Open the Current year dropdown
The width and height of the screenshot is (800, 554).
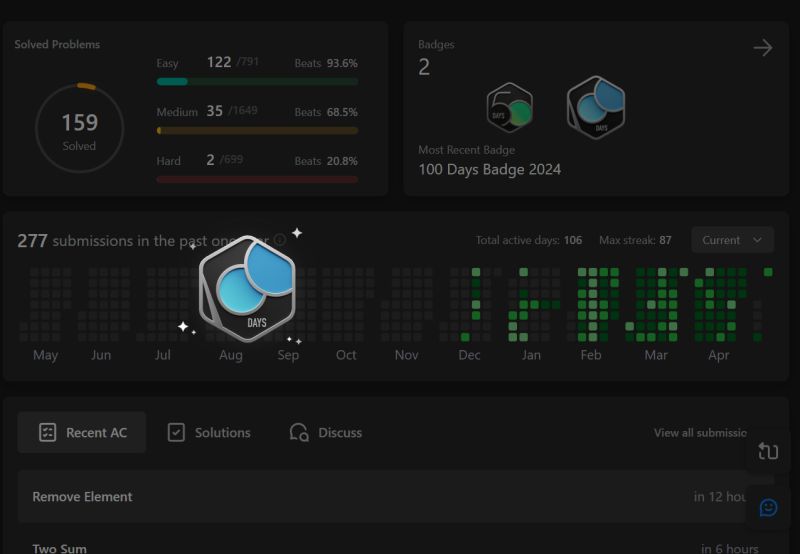coord(732,240)
